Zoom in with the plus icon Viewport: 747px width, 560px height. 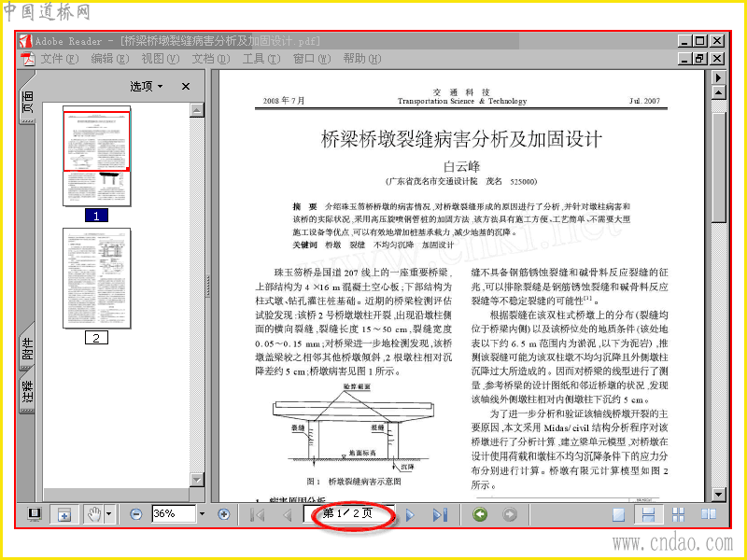pos(223,514)
